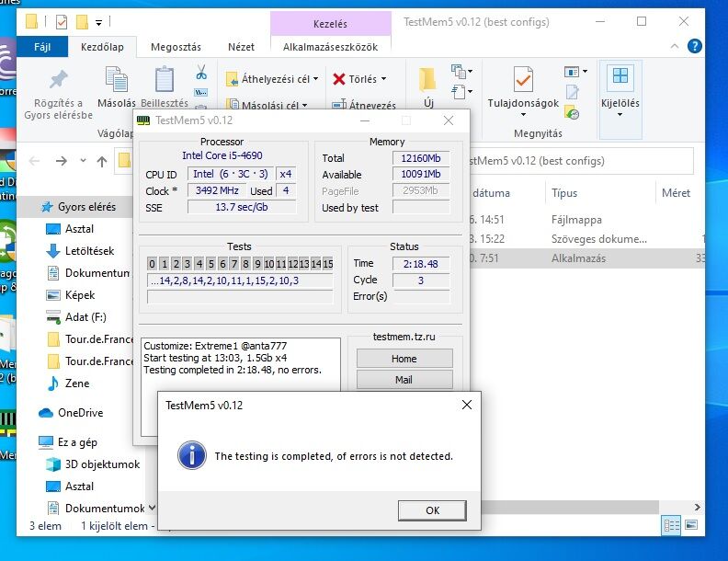Open Képek in the sidebar
The image size is (728, 561).
pyautogui.click(x=80, y=295)
